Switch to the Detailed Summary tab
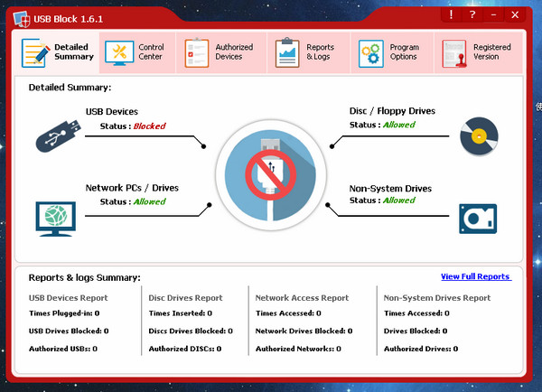 57,52
